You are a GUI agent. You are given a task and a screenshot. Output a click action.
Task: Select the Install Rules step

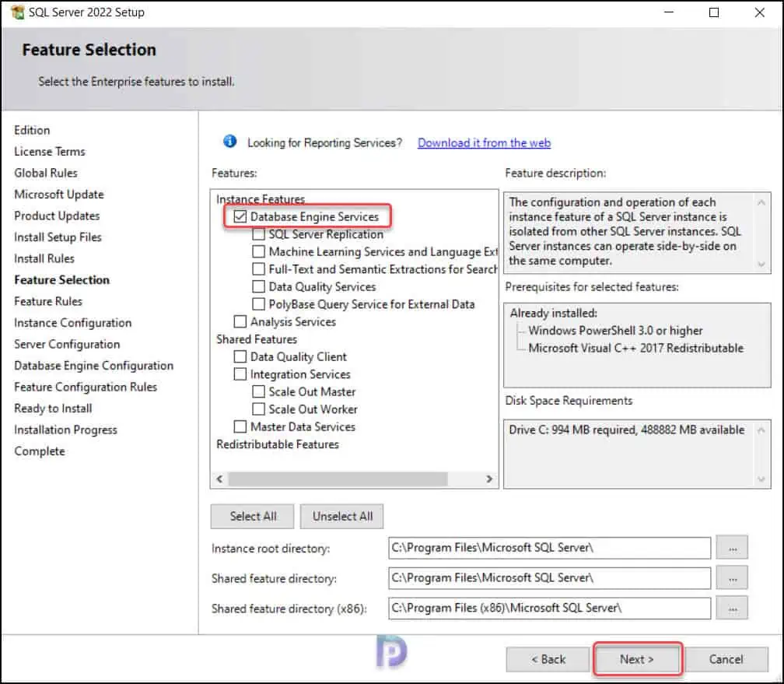[x=44, y=258]
